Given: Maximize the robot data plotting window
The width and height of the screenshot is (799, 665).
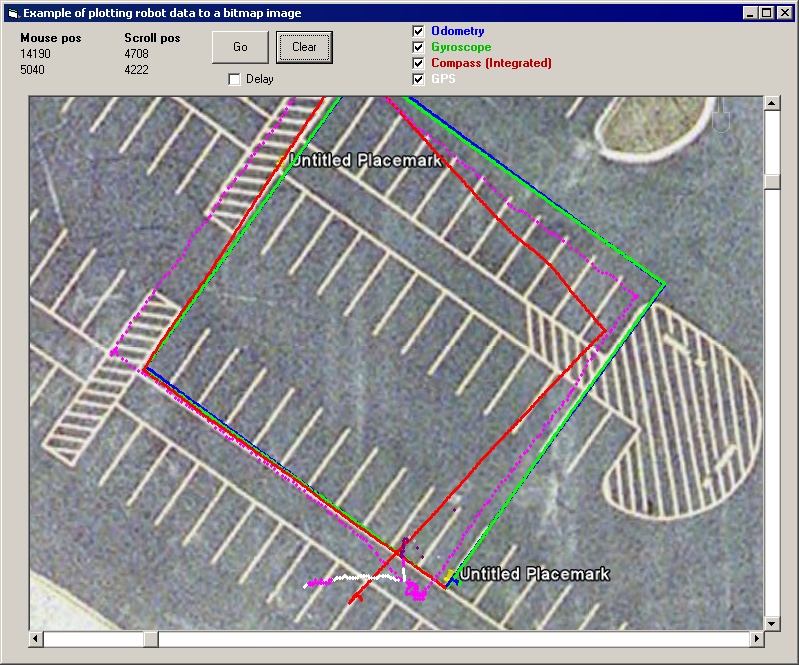Looking at the screenshot, I should click(x=767, y=13).
